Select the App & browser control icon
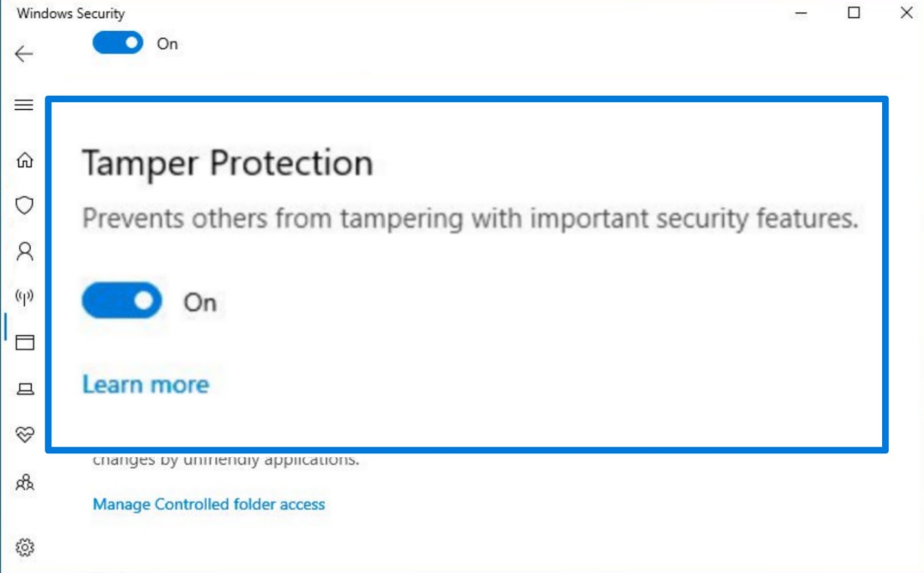Screen dimensions: 924x573 point(24,343)
